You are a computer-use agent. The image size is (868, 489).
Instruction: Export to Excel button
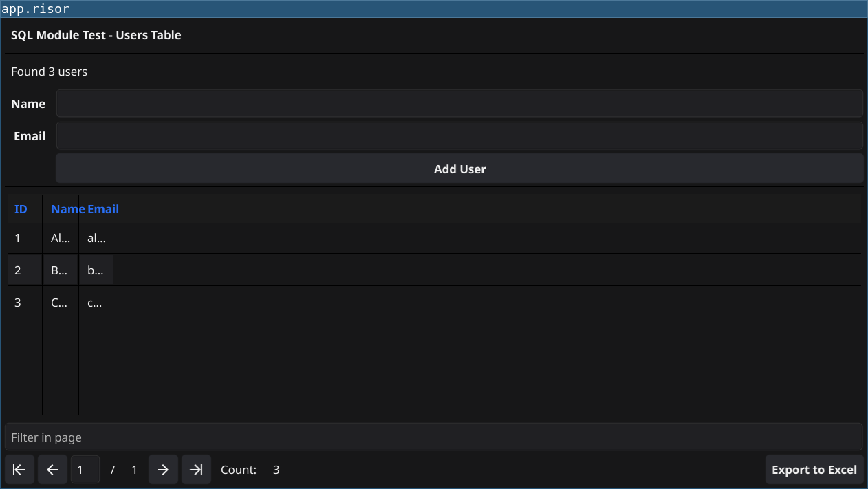coord(814,470)
